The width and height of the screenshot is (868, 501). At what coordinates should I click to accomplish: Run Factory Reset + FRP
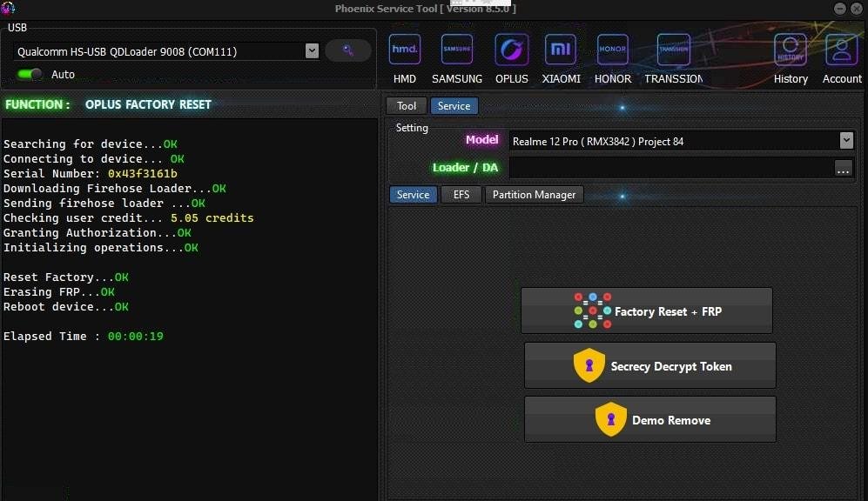pyautogui.click(x=646, y=311)
